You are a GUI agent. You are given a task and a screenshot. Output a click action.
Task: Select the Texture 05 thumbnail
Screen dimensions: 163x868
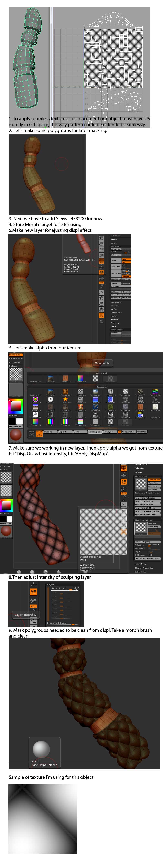coord(110,392)
